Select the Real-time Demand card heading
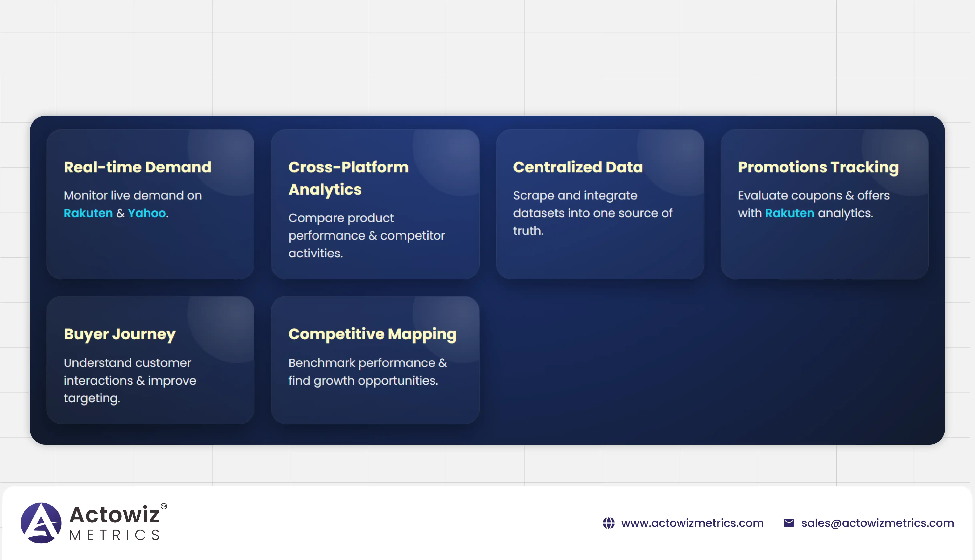The width and height of the screenshot is (975, 560). pyautogui.click(x=137, y=167)
